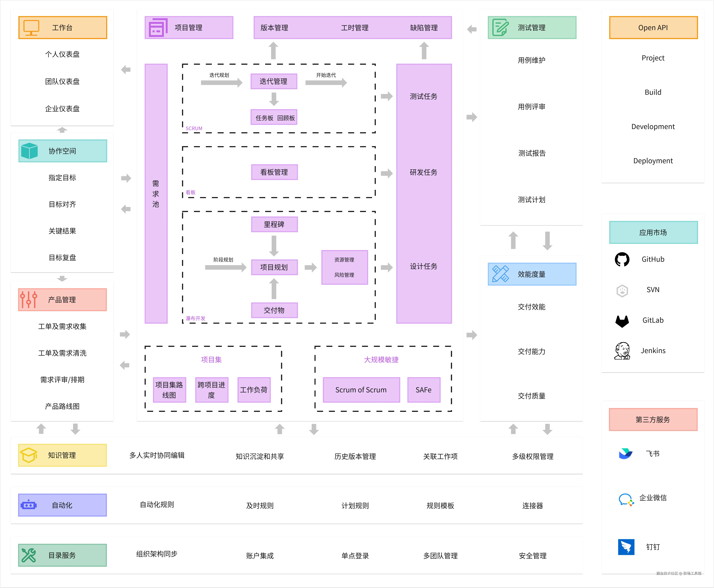Click the 看板管理 block
Viewport: 714px width, 588px height.
click(274, 172)
